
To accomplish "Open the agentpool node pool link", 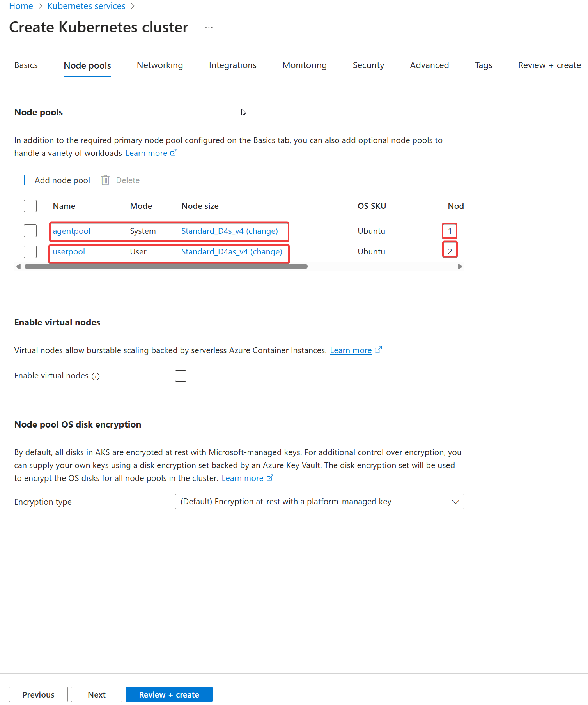I will 72,231.
